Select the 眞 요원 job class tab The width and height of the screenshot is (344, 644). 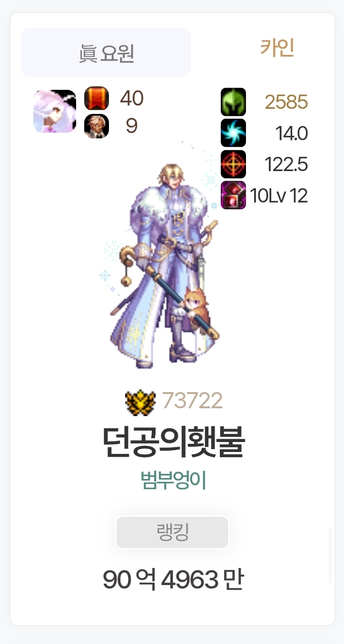[106, 52]
